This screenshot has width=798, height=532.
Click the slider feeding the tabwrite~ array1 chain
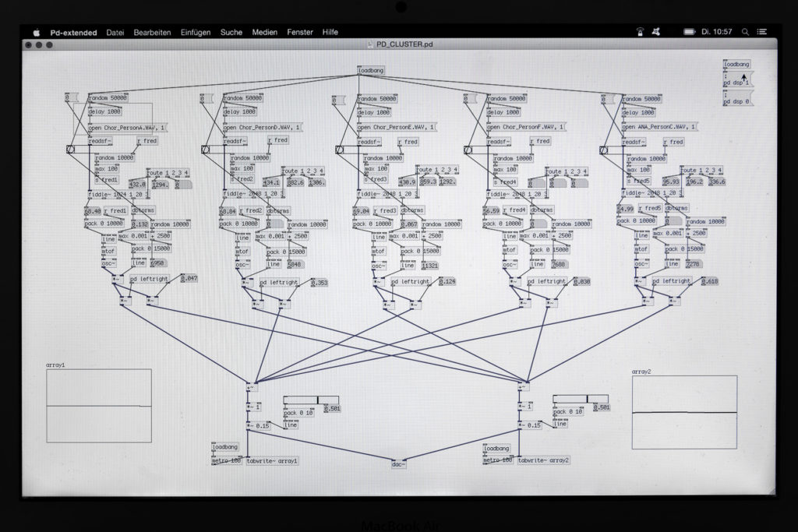point(311,400)
